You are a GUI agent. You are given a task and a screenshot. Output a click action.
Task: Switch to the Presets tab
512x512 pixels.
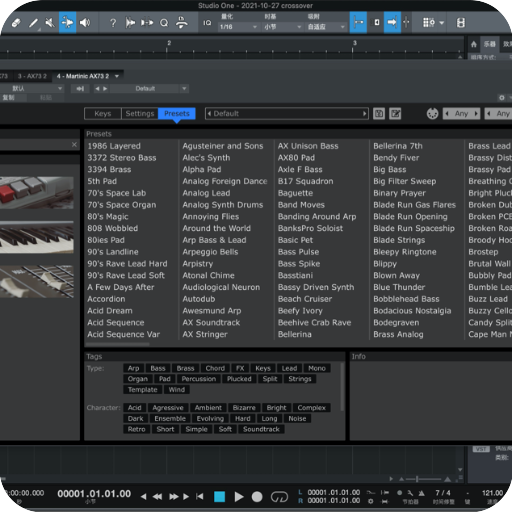[177, 114]
